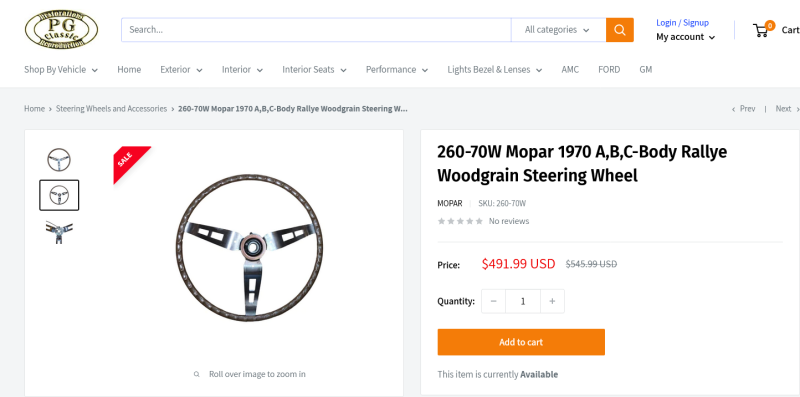
Task: Click the red SALE ribbon badge
Action: (x=129, y=161)
